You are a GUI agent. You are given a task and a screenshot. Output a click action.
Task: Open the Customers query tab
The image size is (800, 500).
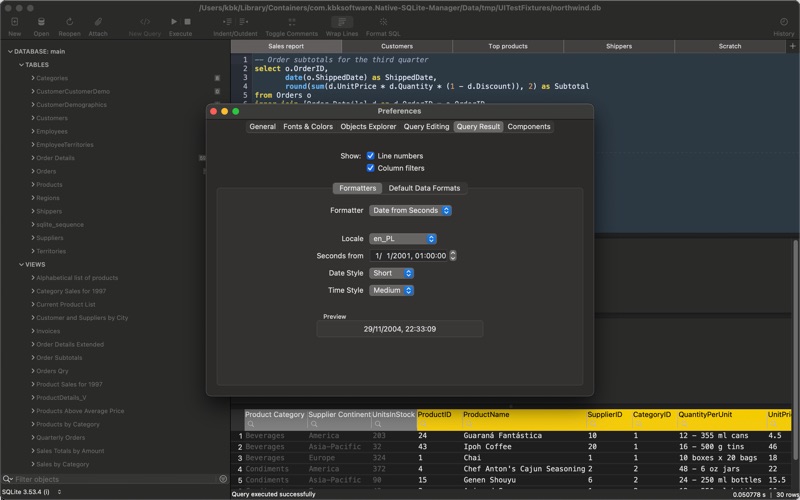coord(397,46)
